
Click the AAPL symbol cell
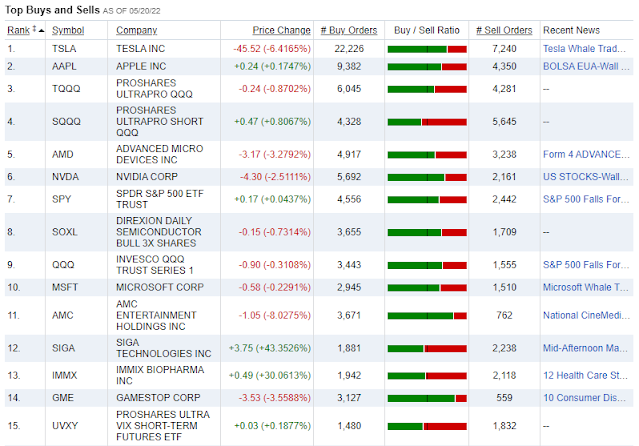click(64, 66)
